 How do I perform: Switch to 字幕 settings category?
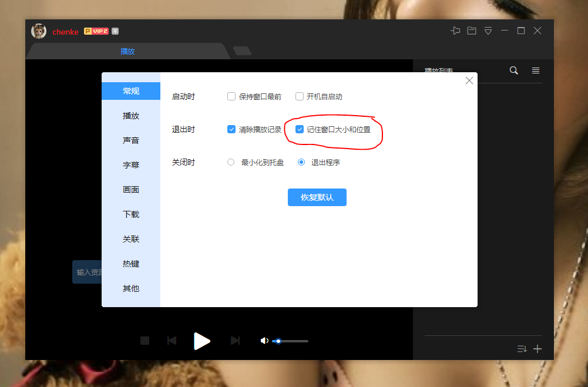point(131,165)
